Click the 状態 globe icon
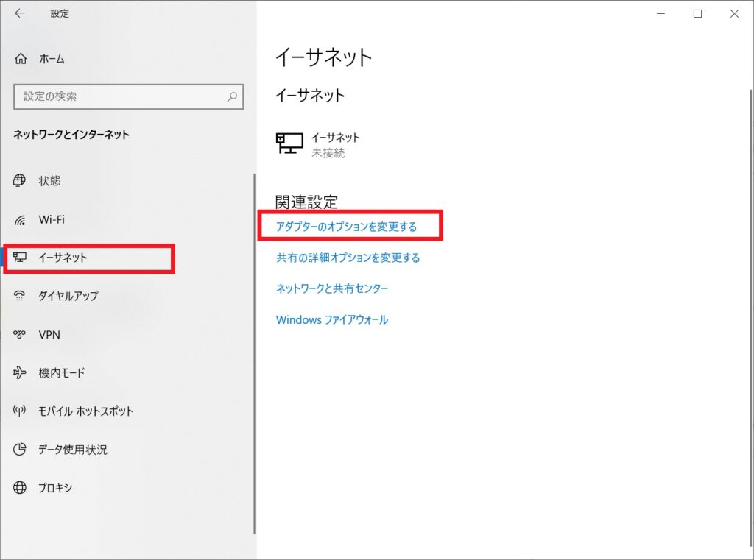754x560 pixels. click(x=19, y=180)
